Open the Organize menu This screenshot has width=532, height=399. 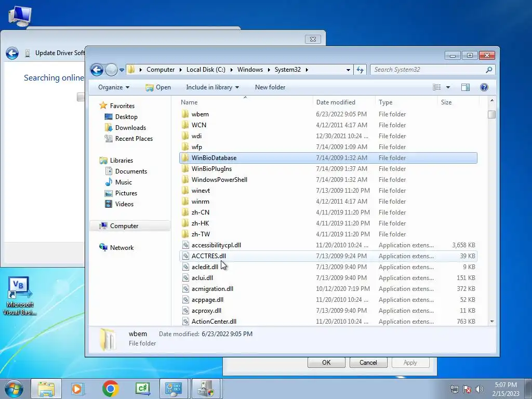114,87
